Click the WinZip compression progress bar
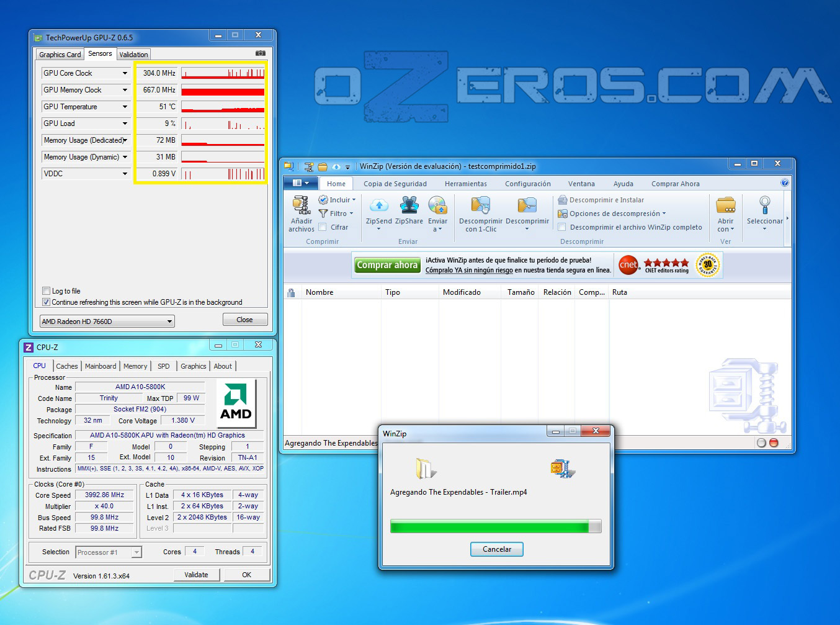840x625 pixels. [x=496, y=526]
